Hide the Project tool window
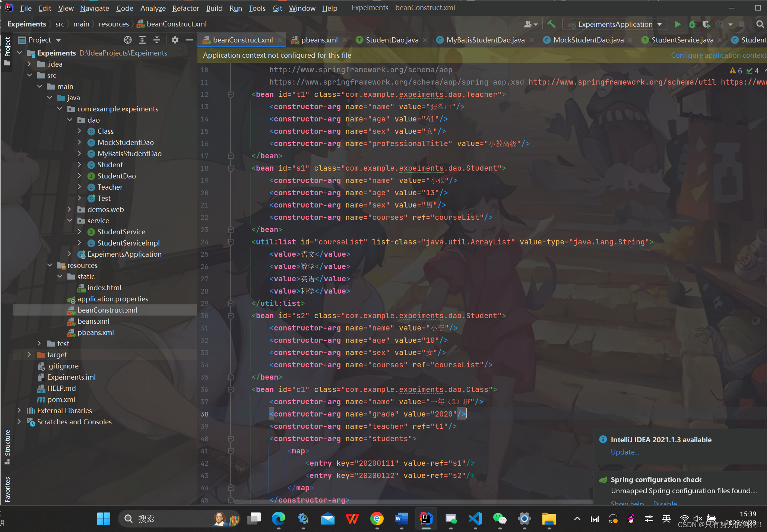This screenshot has height=532, width=767. [190, 40]
